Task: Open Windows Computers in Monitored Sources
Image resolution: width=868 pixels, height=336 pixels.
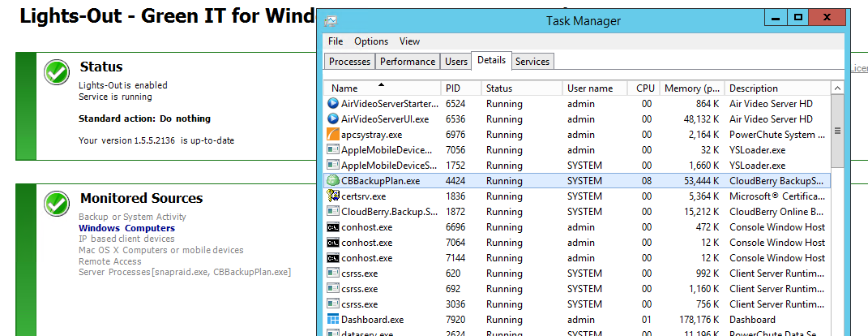Action: pos(126,228)
